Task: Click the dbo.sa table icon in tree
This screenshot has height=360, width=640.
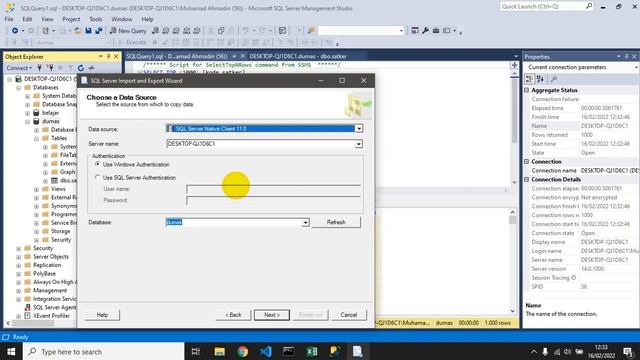Action: pos(54,180)
